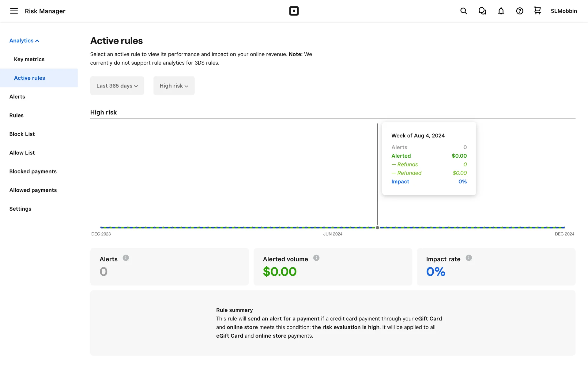The image size is (588, 368).
Task: Open the search magnifier icon
Action: tap(463, 11)
